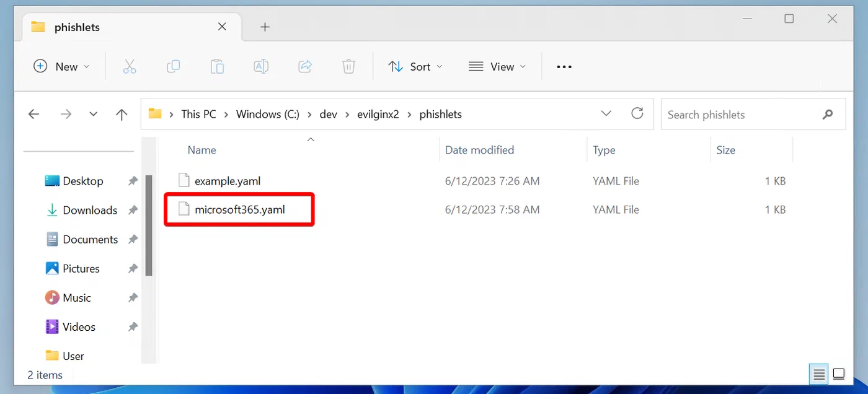Navigate to Windows (C:) breadcrumb
This screenshot has width=868, height=394.
(268, 114)
